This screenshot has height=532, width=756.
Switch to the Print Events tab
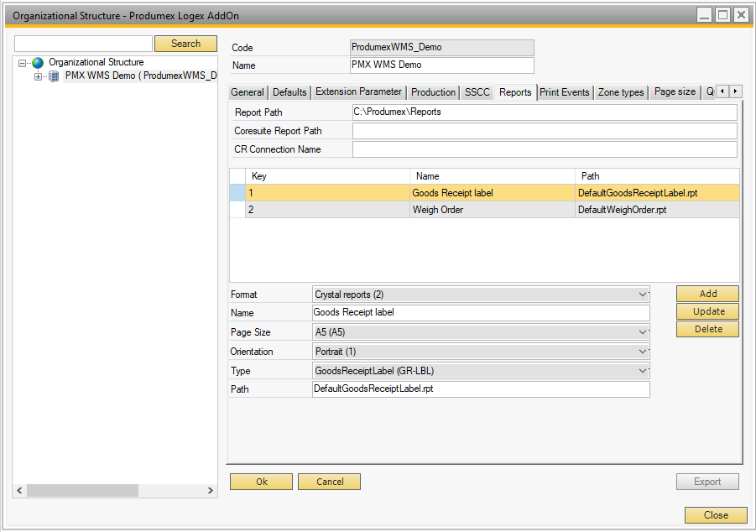[564, 92]
